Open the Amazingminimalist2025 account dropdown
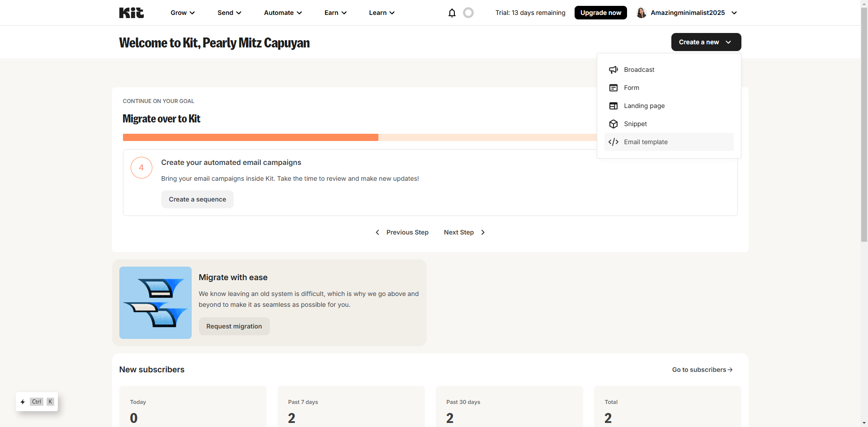 [687, 13]
